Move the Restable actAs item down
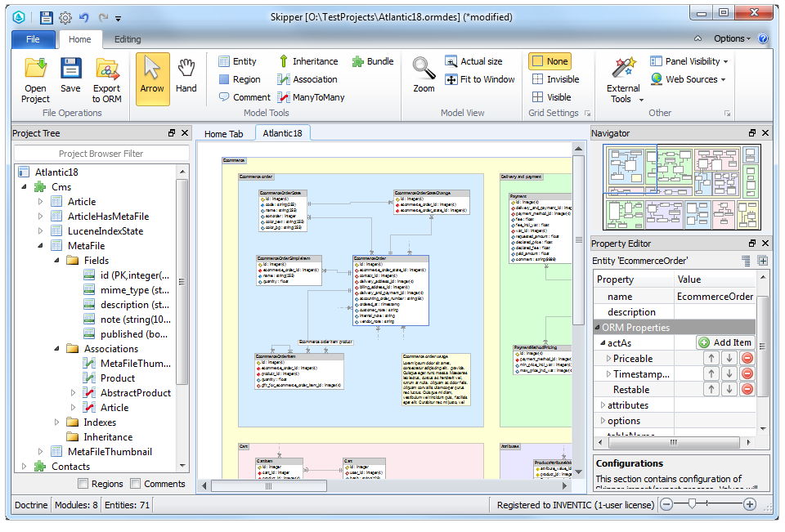This screenshot has width=785, height=532. [729, 389]
